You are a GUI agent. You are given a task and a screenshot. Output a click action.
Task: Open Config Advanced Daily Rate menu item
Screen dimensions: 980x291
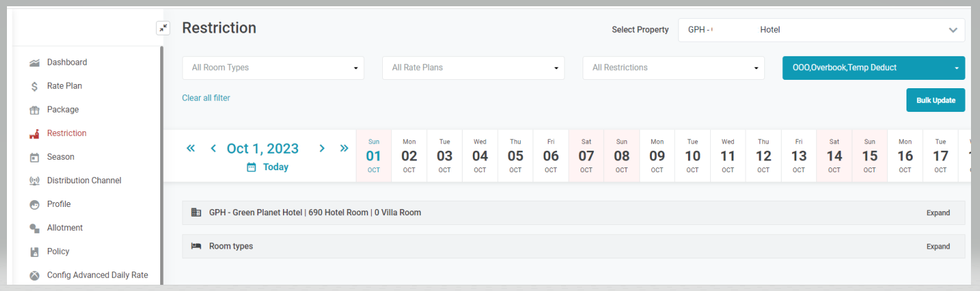pos(97,275)
